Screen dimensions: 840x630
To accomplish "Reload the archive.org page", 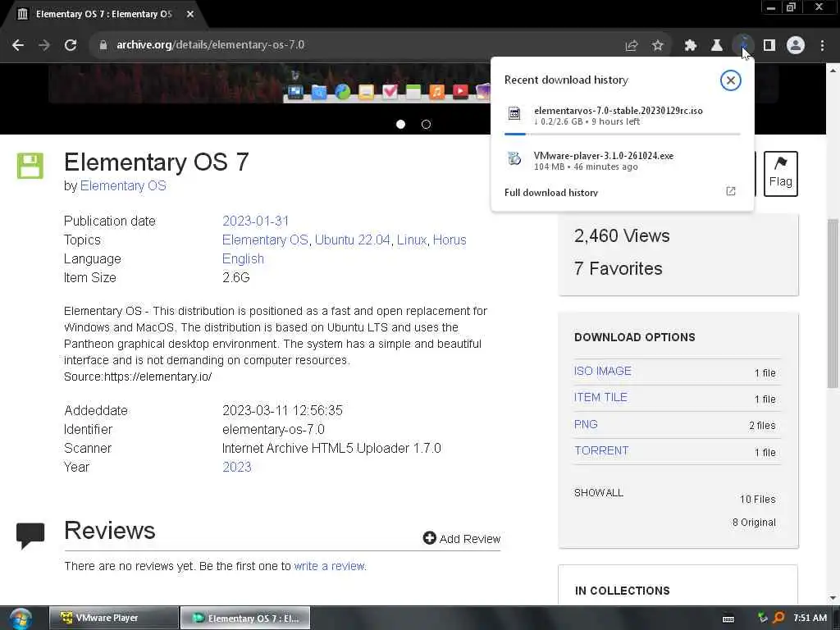I will tap(71, 45).
